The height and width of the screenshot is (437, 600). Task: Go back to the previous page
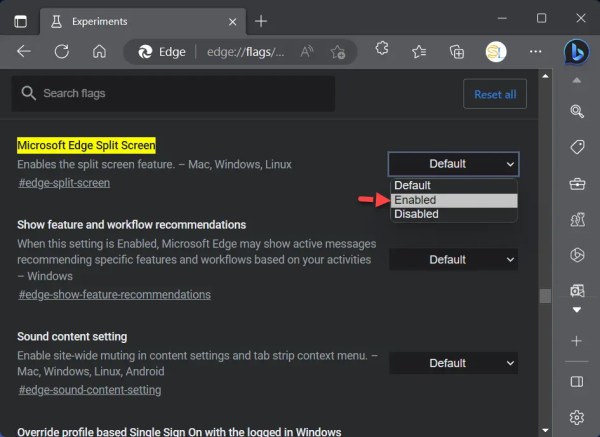pos(24,51)
